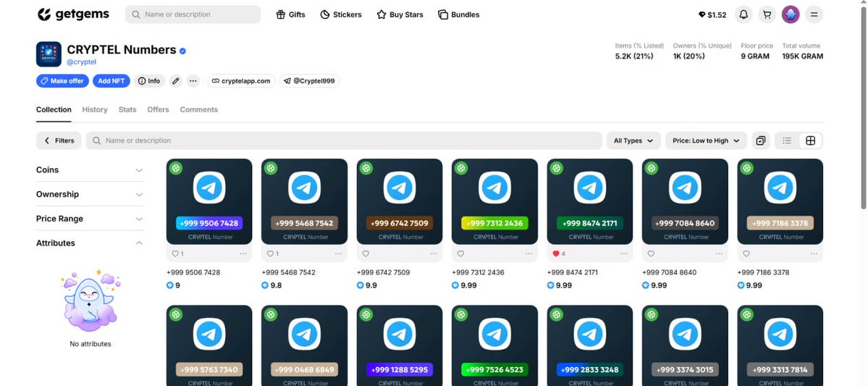This screenshot has width=868, height=386.
Task: Expand the Coins filter section
Action: point(90,170)
